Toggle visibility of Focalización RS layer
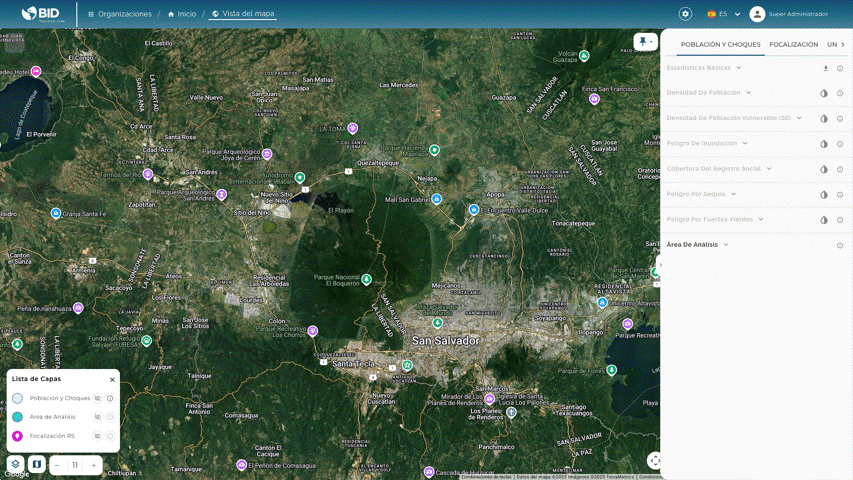 (98, 436)
